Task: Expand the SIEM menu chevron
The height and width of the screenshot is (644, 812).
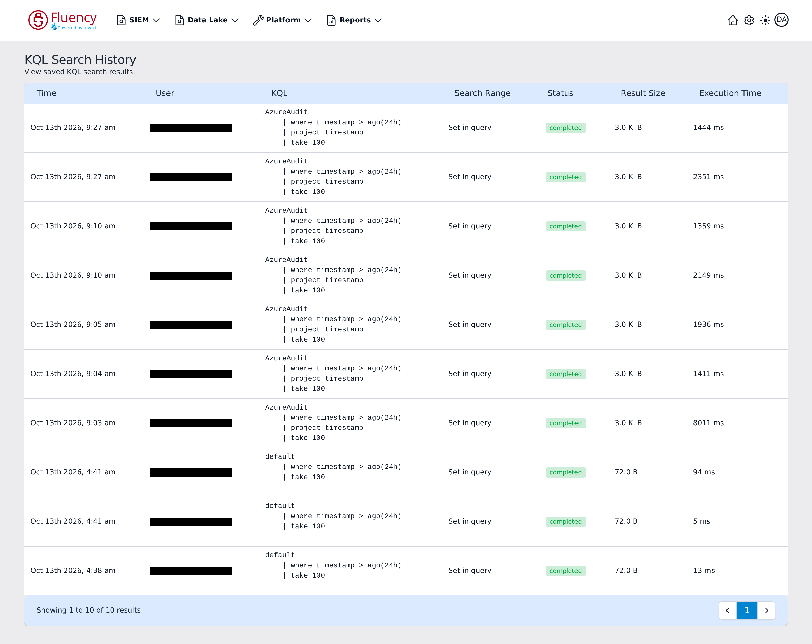Action: click(x=156, y=20)
